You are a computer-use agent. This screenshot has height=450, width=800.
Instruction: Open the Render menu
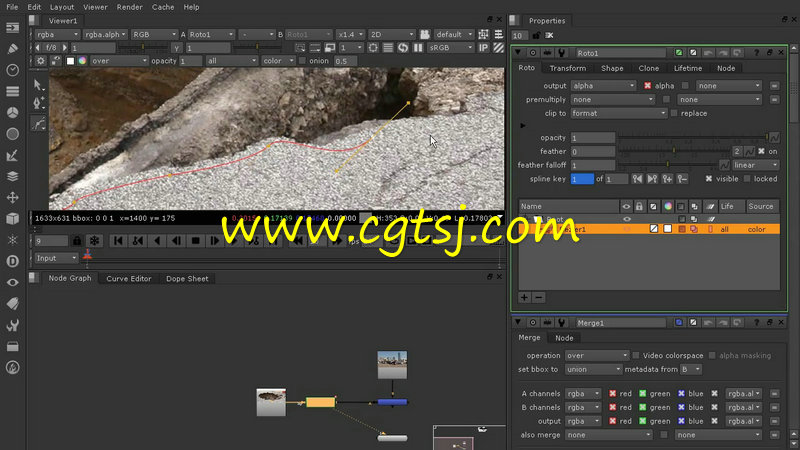pyautogui.click(x=130, y=7)
